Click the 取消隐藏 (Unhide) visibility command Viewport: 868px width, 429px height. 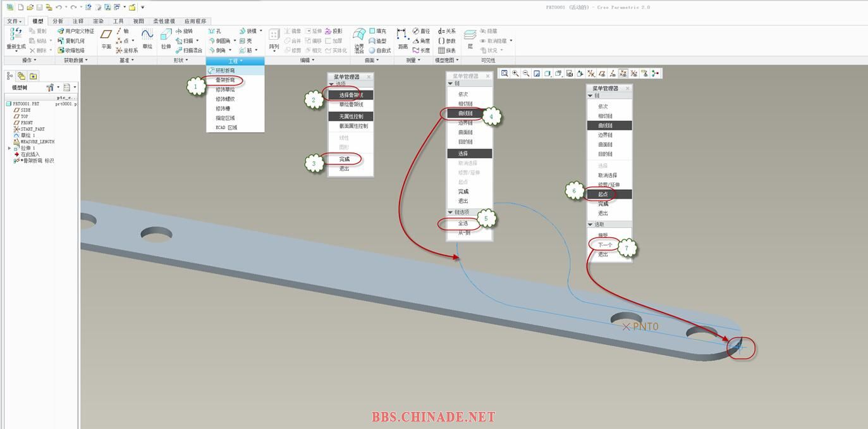(494, 40)
